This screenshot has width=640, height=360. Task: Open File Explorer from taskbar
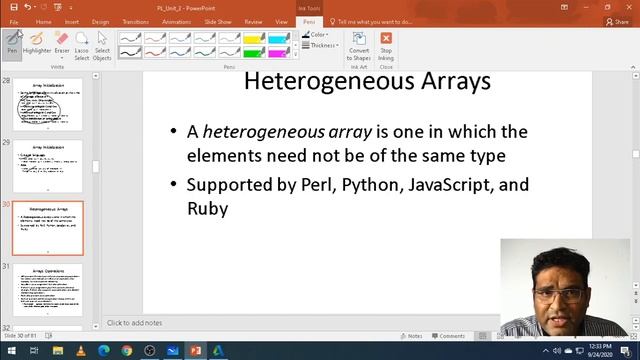[58, 351]
